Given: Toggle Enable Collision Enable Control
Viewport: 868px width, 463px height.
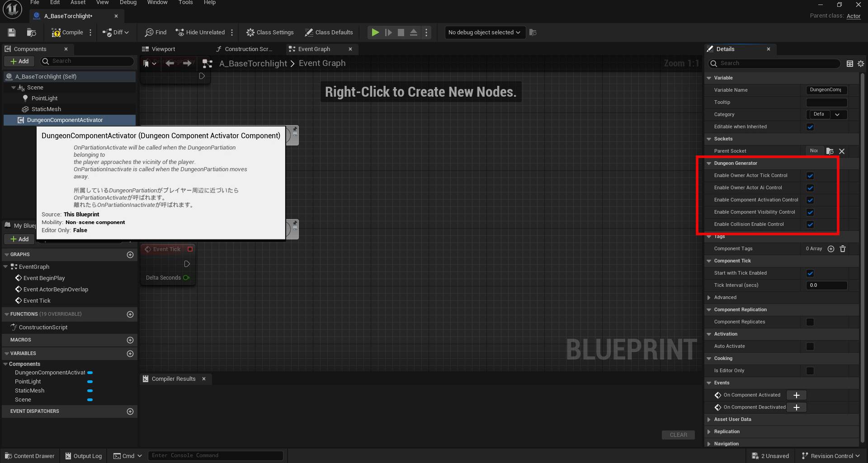Looking at the screenshot, I should coord(810,224).
